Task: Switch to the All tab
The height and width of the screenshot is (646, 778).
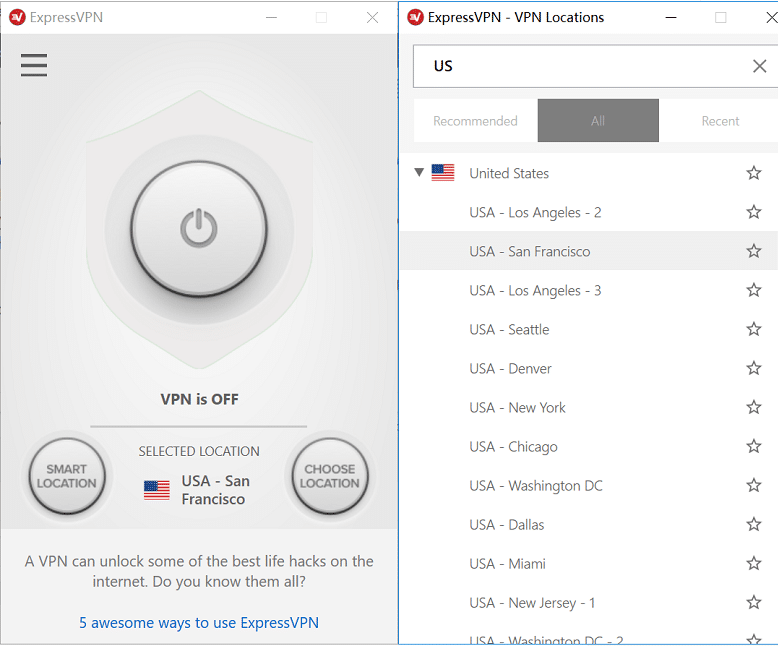Action: click(598, 121)
